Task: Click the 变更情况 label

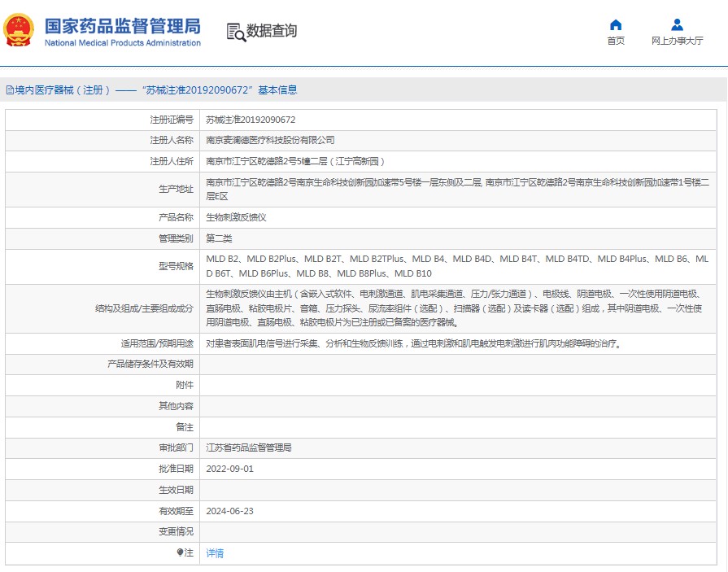Action: click(176, 531)
